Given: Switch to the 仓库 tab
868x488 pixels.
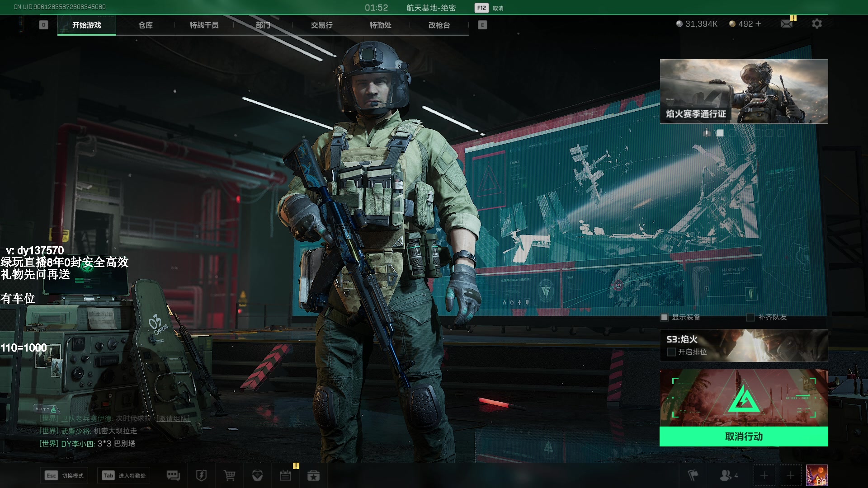Looking at the screenshot, I should coord(146,25).
